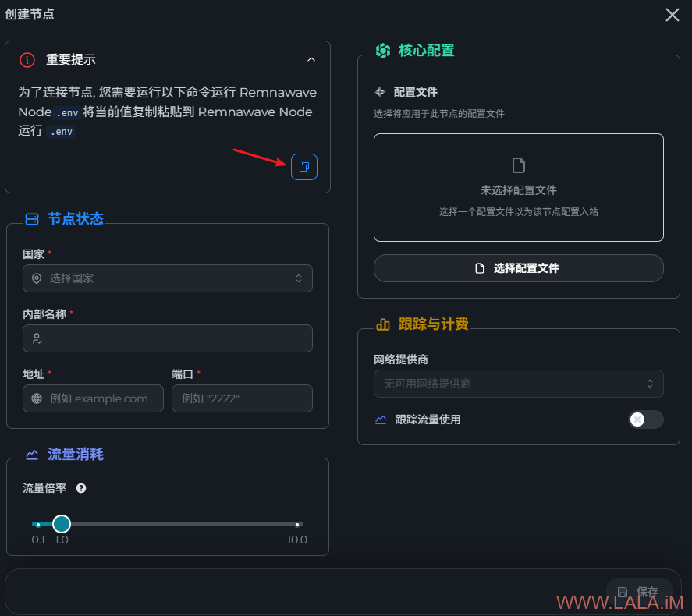Viewport: 692px width, 616px height.
Task: Focus the 地址 example.com input field
Action: (93, 398)
